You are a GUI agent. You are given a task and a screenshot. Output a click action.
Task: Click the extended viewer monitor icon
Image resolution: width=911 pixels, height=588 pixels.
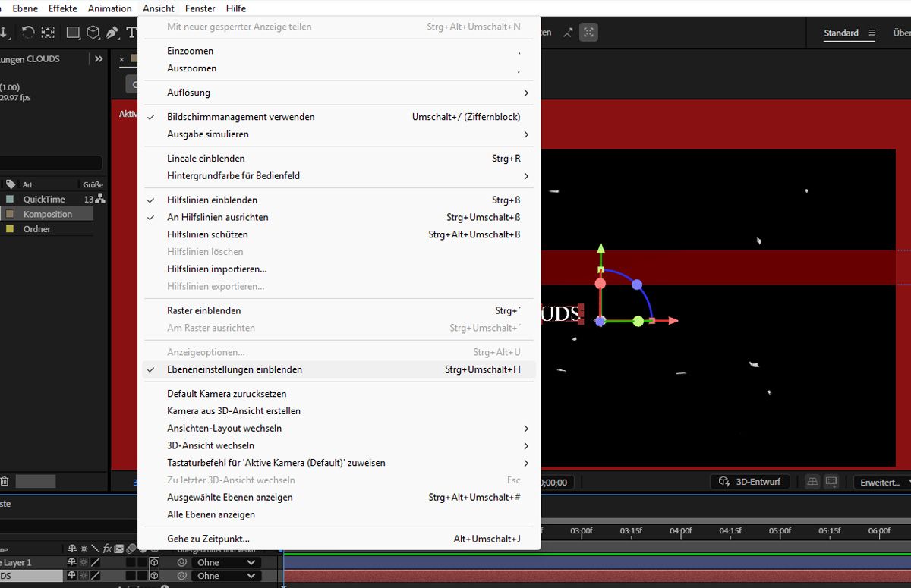(831, 482)
